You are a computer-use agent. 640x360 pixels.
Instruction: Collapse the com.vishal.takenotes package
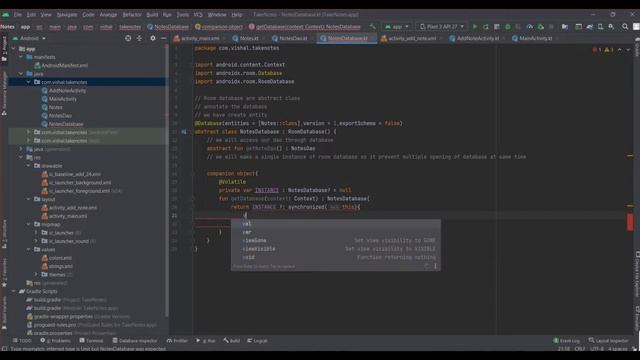click(28, 82)
